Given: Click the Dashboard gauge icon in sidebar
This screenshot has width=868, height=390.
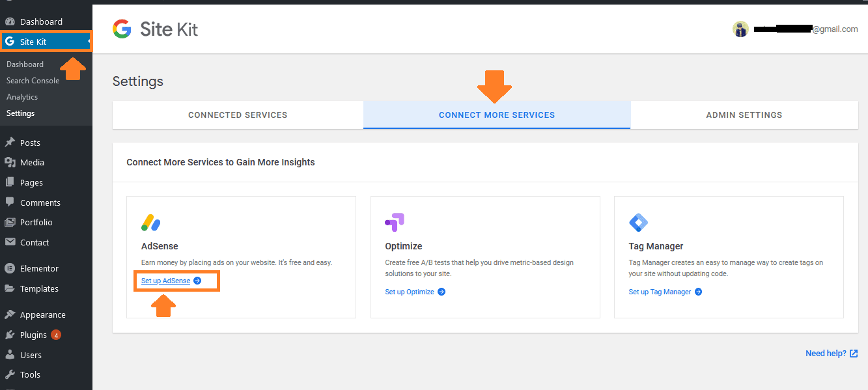Looking at the screenshot, I should [x=10, y=21].
